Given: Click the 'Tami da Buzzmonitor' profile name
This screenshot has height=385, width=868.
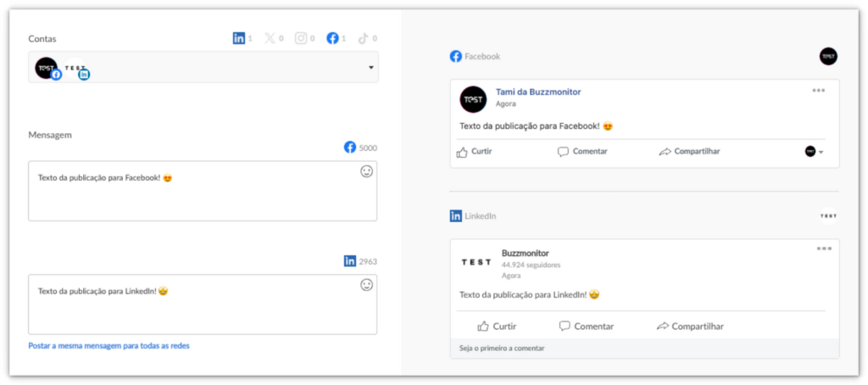Looking at the screenshot, I should [x=537, y=92].
